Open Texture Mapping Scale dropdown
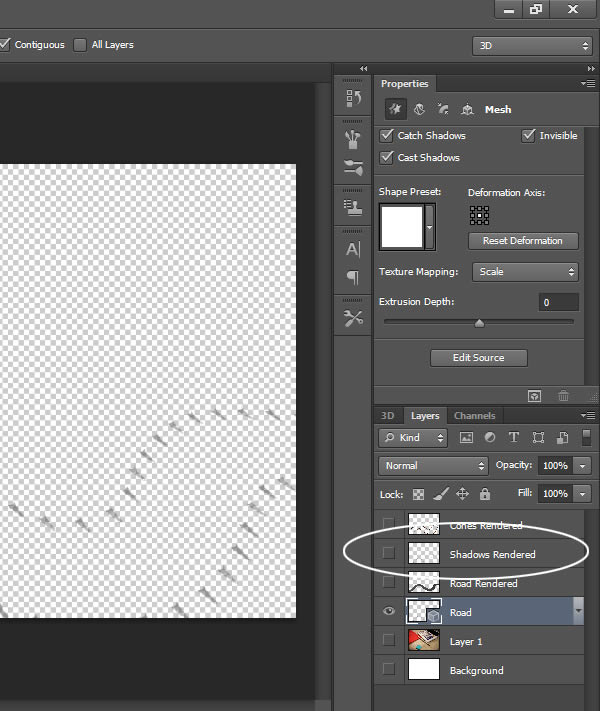This screenshot has height=711, width=600. (525, 272)
